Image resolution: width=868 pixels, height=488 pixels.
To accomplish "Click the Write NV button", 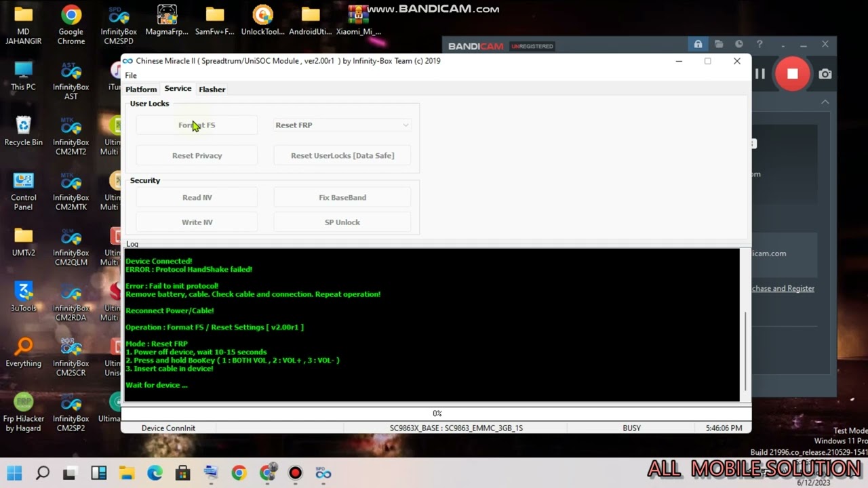I will [197, 222].
